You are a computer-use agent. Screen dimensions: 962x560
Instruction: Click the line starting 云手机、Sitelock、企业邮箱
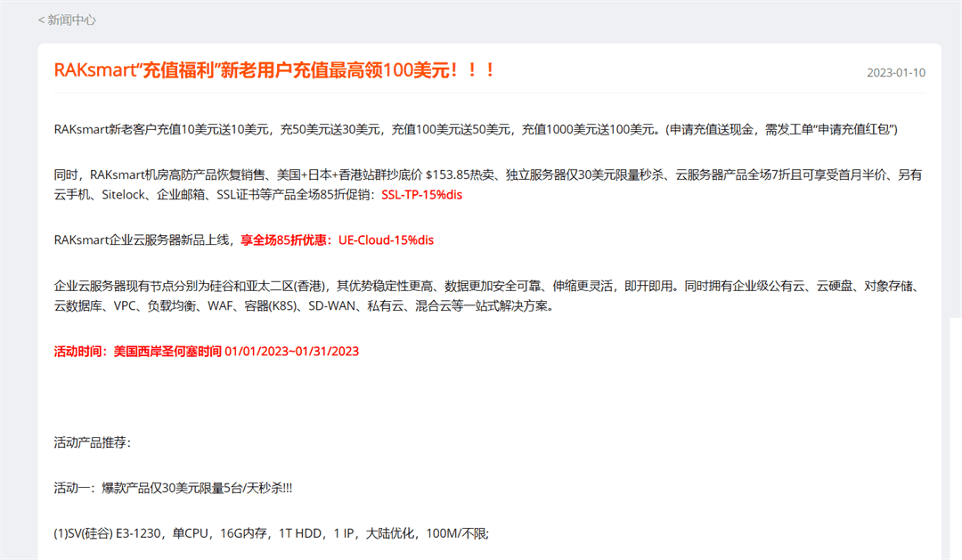click(x=257, y=195)
